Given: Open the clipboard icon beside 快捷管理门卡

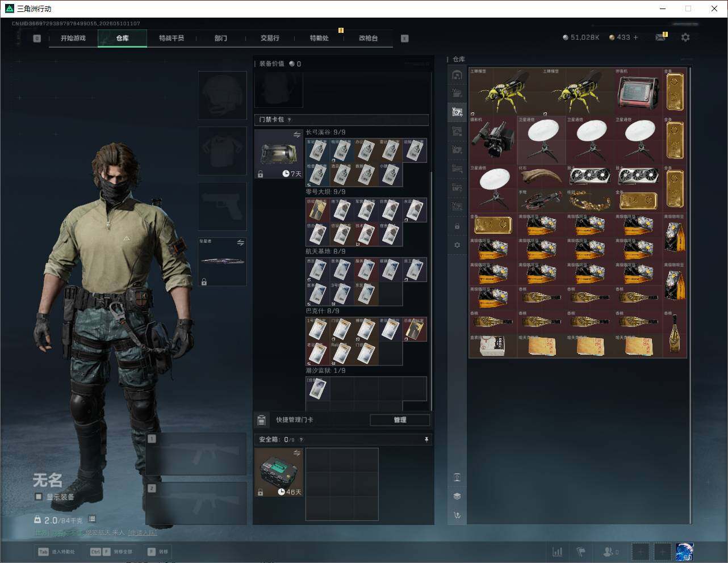Looking at the screenshot, I should click(261, 420).
